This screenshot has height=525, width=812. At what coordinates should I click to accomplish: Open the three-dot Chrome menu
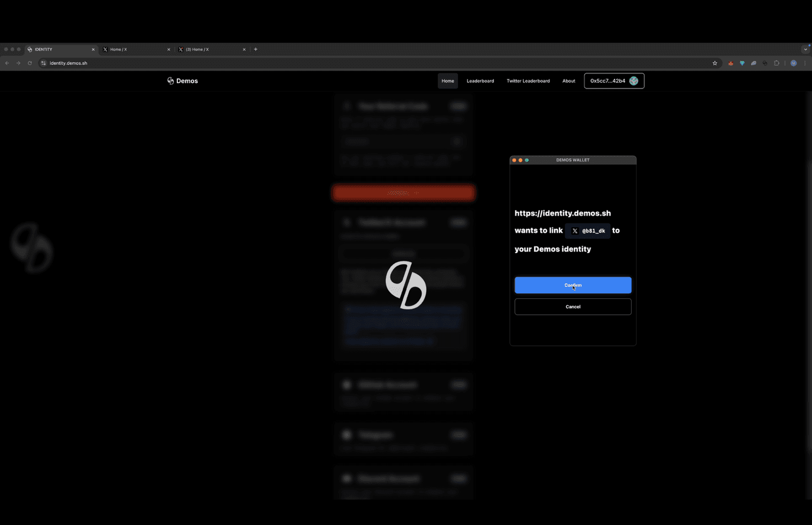[x=805, y=63]
